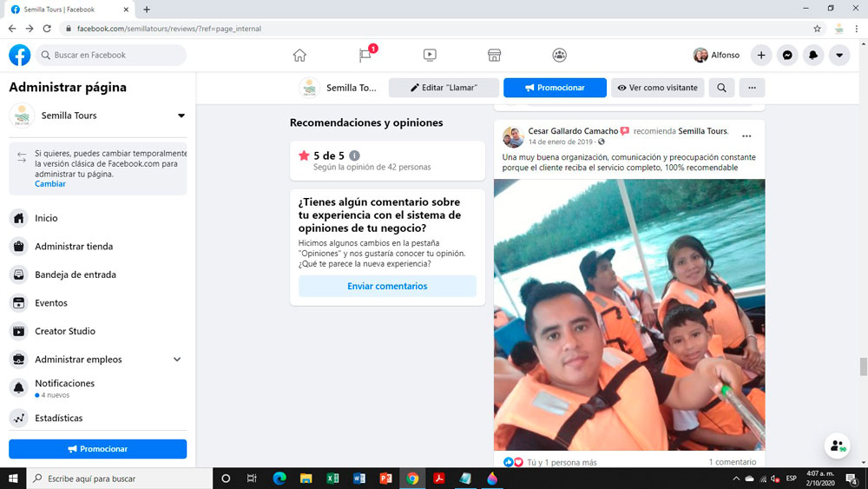Open Bandeja de entrada
This screenshot has width=868, height=489.
[98, 274]
